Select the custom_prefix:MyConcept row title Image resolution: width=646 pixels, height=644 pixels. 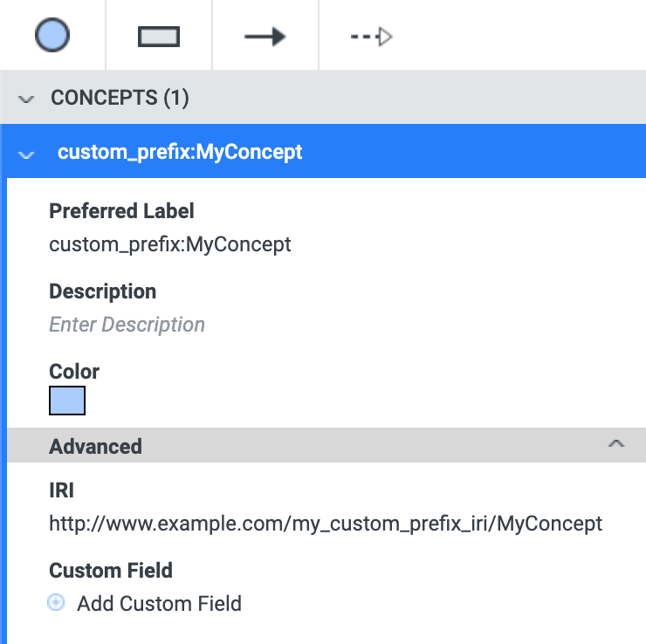click(180, 152)
